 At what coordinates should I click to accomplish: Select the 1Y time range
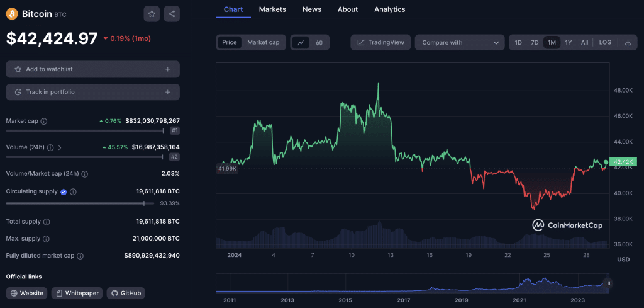pos(568,42)
